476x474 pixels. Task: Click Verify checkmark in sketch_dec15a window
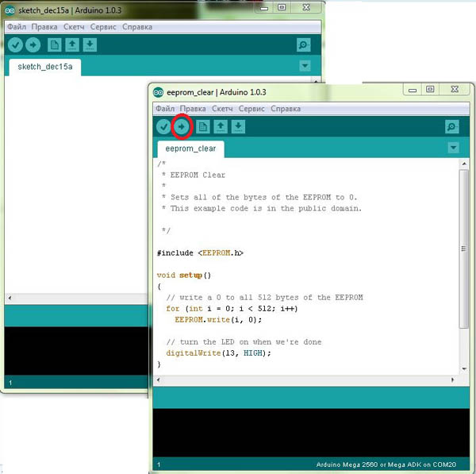pyautogui.click(x=15, y=45)
